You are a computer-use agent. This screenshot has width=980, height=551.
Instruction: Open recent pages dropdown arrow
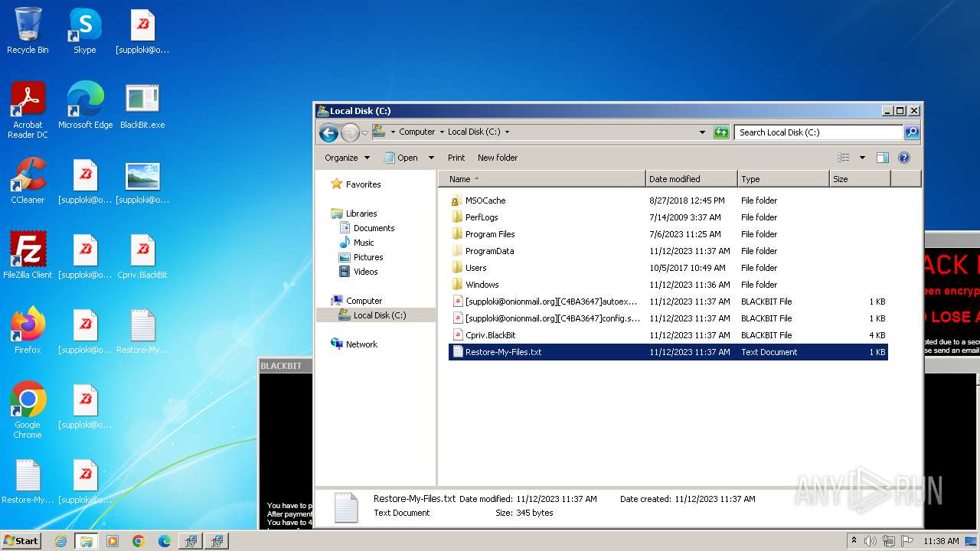tap(365, 132)
